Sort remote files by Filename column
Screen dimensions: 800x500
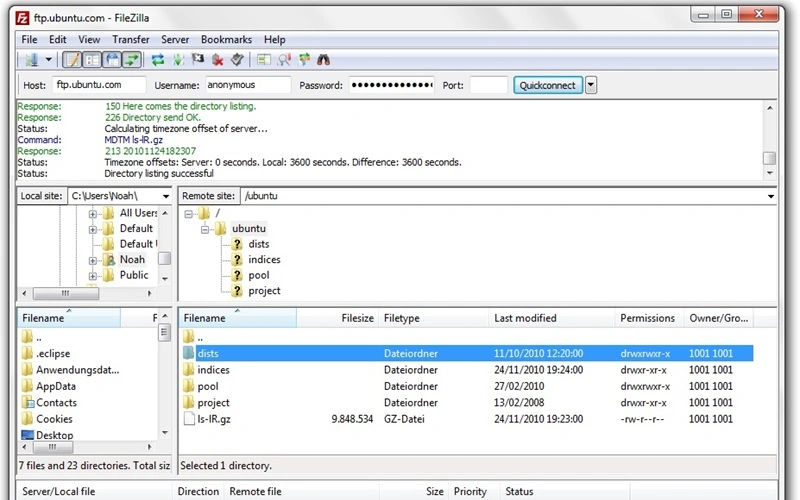coord(237,318)
